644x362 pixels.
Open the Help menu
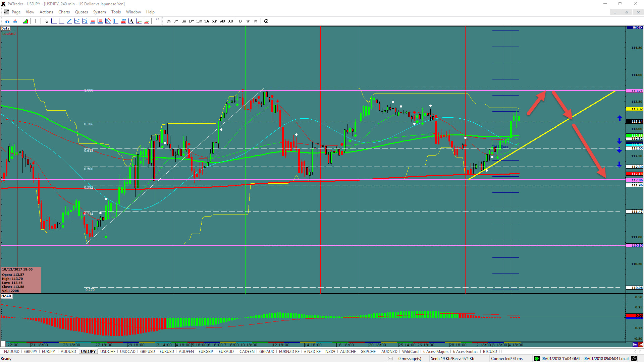(150, 12)
